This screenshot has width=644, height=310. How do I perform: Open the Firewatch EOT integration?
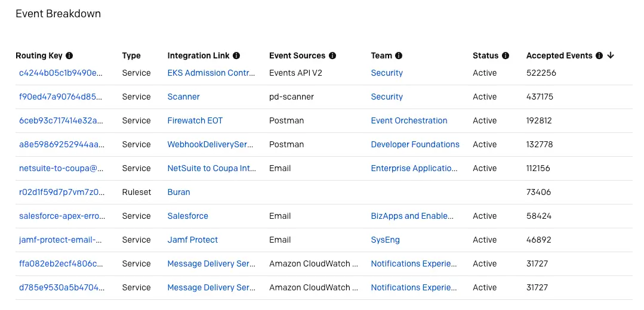[195, 120]
